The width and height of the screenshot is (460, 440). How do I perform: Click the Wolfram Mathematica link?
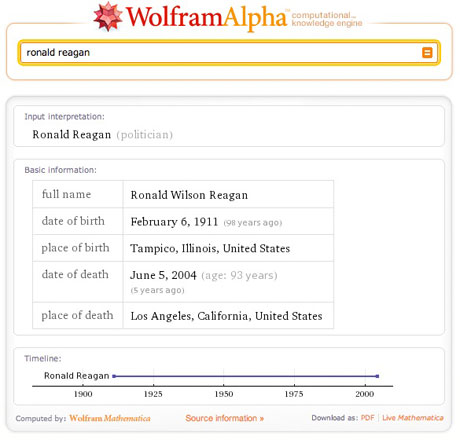click(110, 418)
